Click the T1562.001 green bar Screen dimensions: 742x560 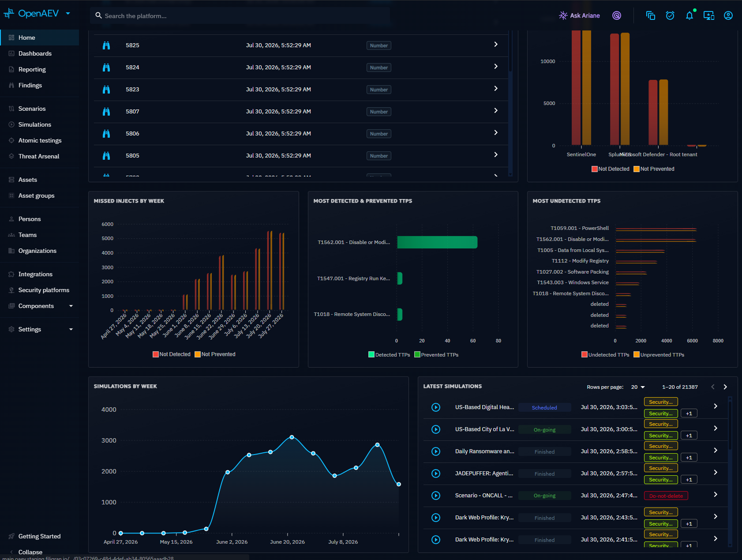point(437,242)
